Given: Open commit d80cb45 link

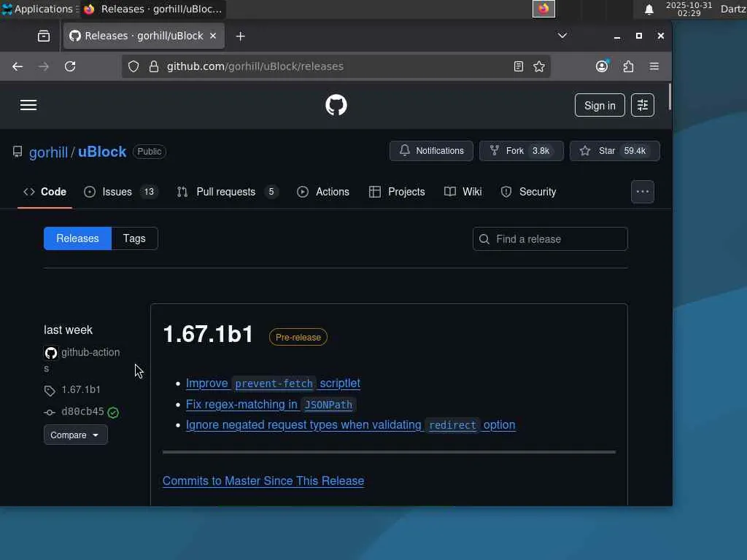Looking at the screenshot, I should pyautogui.click(x=82, y=412).
